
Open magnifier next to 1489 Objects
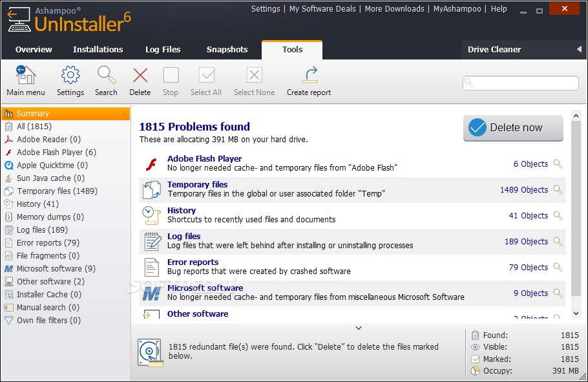558,190
